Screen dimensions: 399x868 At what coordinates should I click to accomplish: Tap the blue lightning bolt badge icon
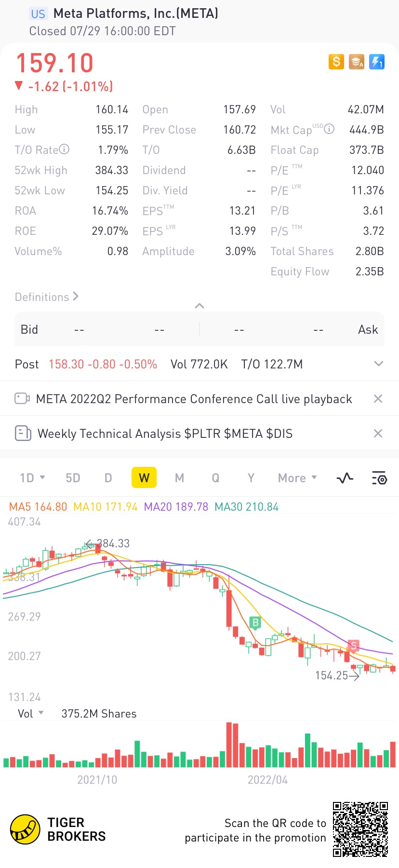pyautogui.click(x=377, y=62)
